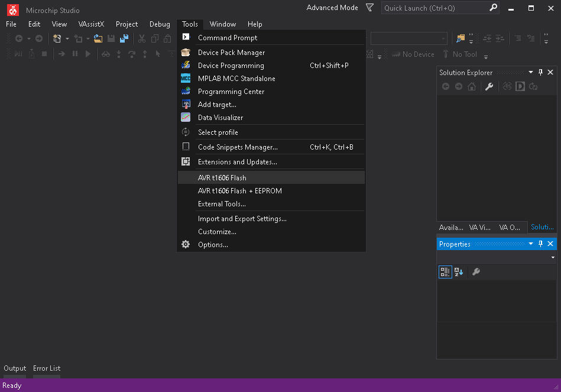Click the No Device button
The width and height of the screenshot is (561, 392).
[413, 54]
